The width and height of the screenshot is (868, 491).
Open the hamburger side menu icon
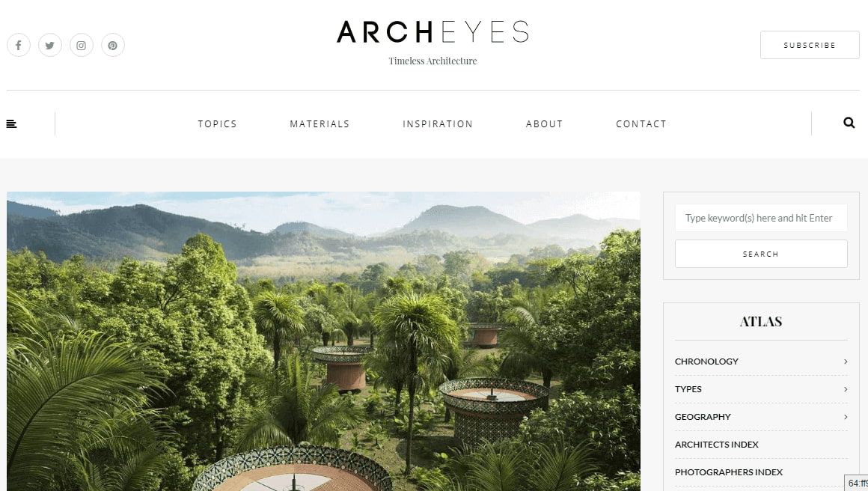pos(12,124)
